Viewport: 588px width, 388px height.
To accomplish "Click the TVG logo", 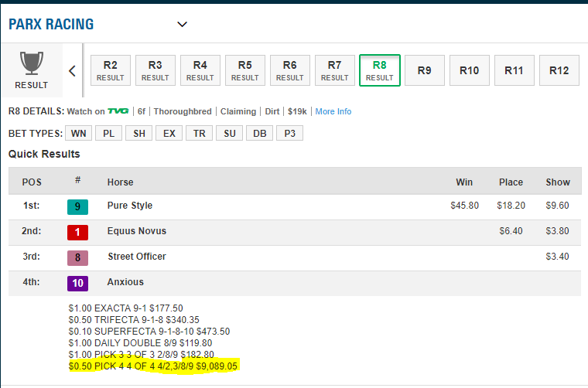I will pyautogui.click(x=118, y=111).
